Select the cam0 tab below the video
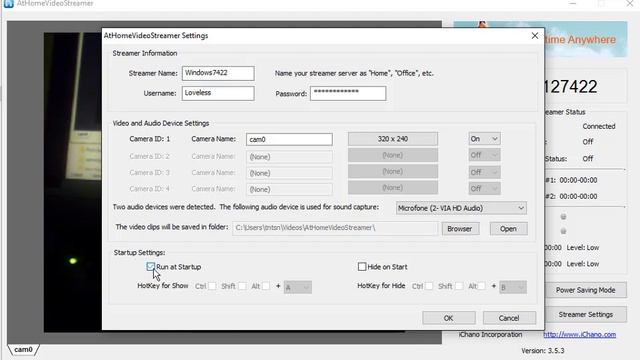Image resolution: width=640 pixels, height=360 pixels. 23,350
